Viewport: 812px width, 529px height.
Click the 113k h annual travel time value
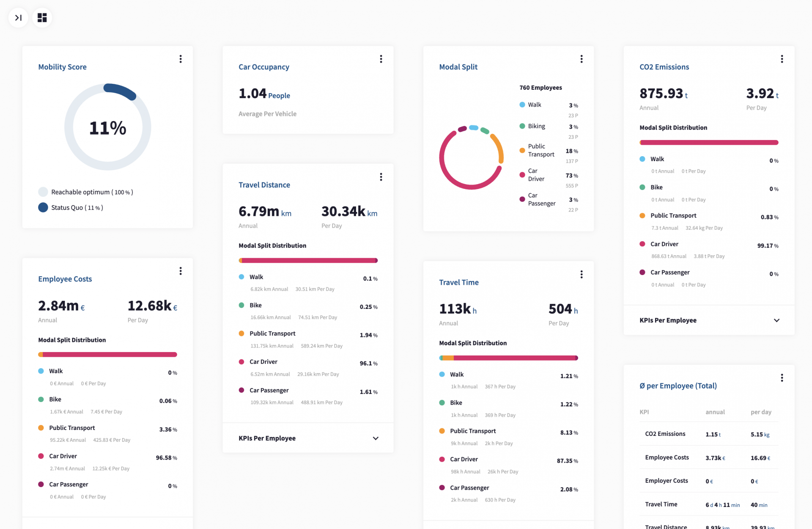458,309
